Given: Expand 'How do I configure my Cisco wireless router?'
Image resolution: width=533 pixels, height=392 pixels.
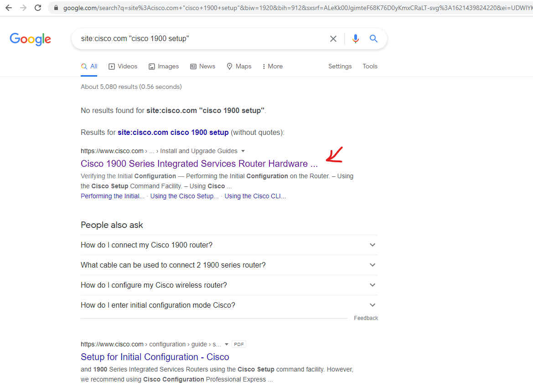Looking at the screenshot, I should pyautogui.click(x=229, y=285).
